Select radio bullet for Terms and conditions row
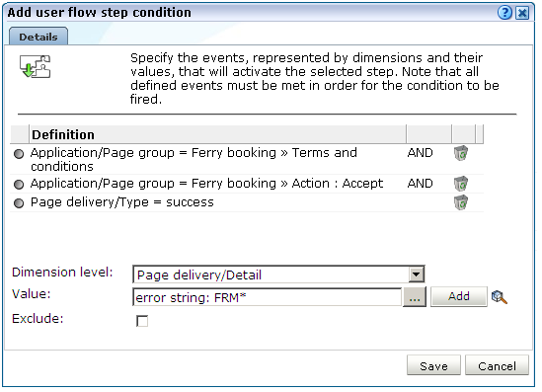542x392 pixels. [19, 154]
